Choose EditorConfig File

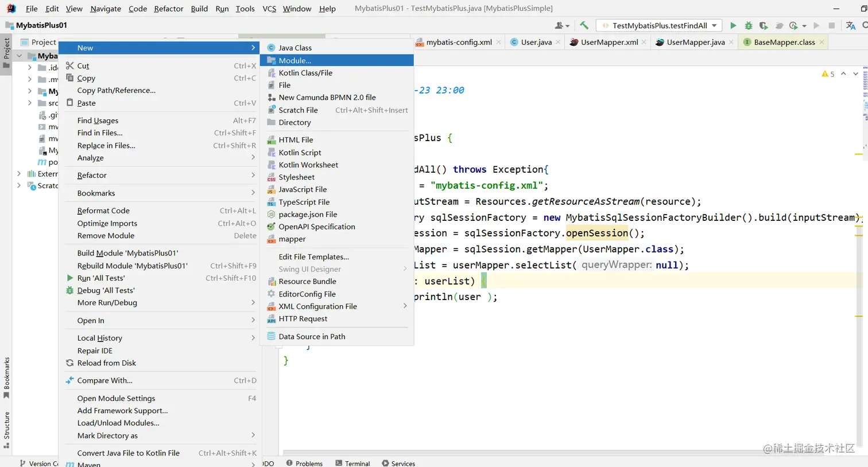click(337, 294)
